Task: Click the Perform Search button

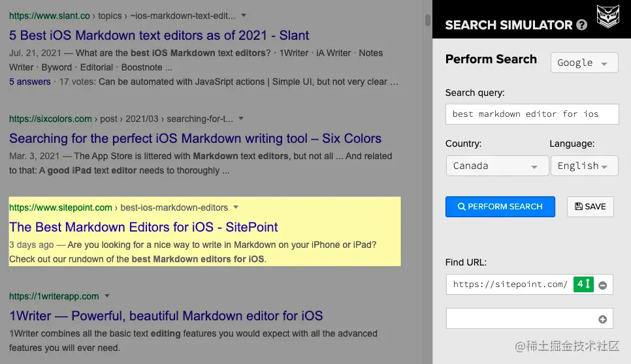Action: [x=500, y=207]
